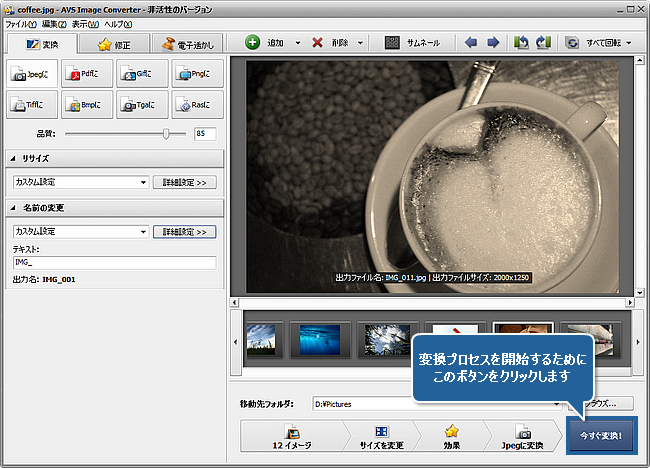Switch to the 電子透かし watermark tab

[188, 44]
